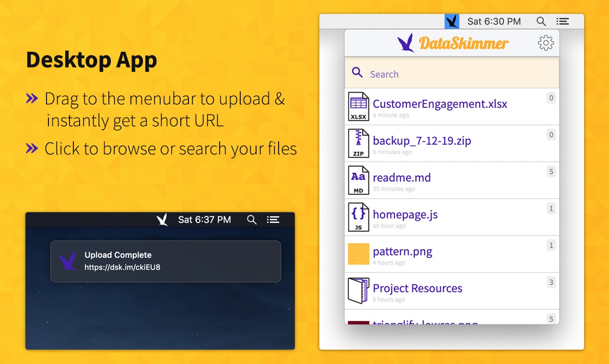Viewport: 609px width, 364px height.
Task: Click the count badge on homepage.js
Action: click(551, 209)
